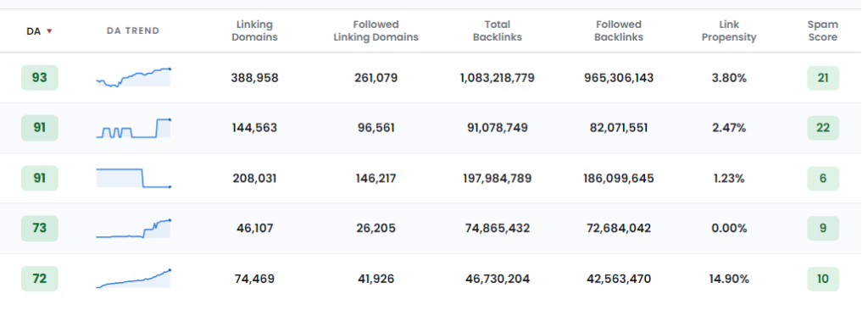Click the spam score badge 9

point(822,228)
